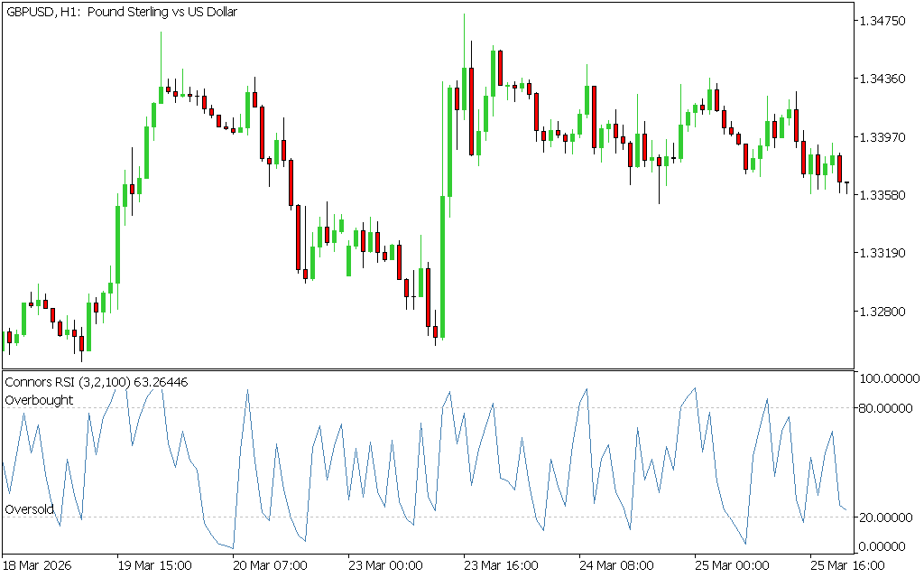Click the Connors RSI (3,2,100) indicator label
The height and width of the screenshot is (578, 924).
tap(97, 382)
